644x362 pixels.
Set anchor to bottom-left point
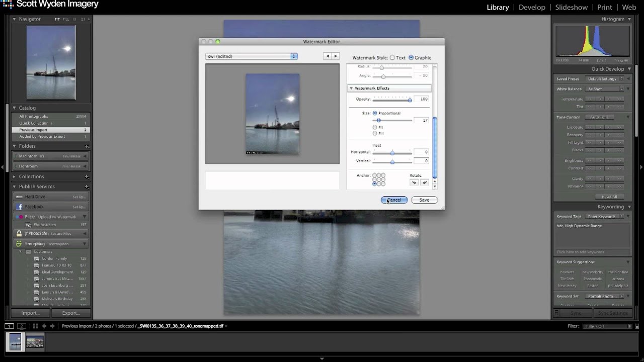point(374,184)
